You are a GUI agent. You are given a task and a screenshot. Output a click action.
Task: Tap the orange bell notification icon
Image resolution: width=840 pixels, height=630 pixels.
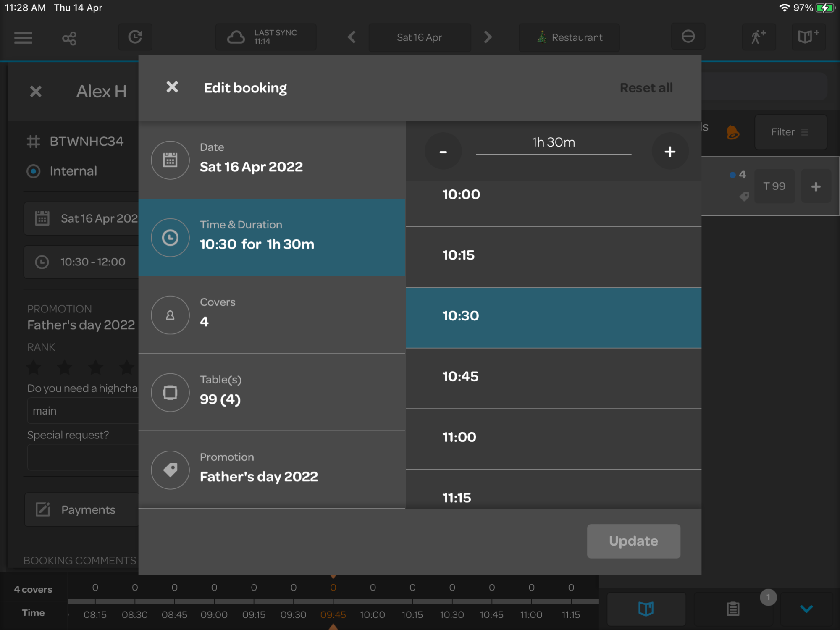(x=732, y=132)
